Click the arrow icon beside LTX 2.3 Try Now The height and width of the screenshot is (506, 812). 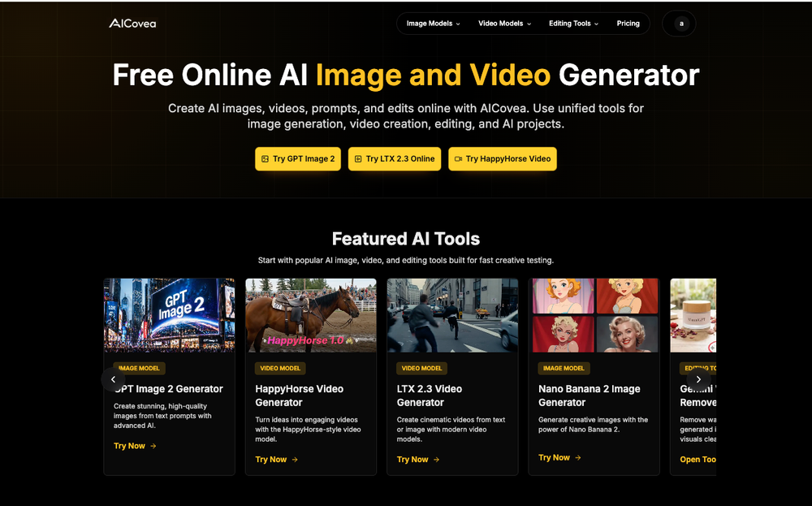coord(437,460)
